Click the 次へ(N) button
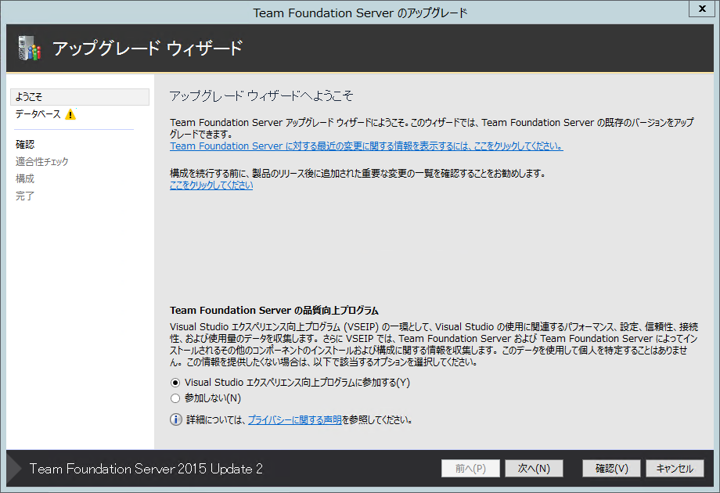The image size is (720, 493). pos(534,468)
